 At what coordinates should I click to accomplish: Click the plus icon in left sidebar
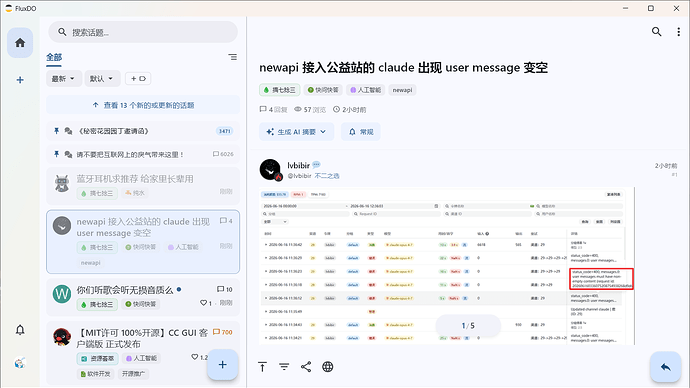point(20,80)
